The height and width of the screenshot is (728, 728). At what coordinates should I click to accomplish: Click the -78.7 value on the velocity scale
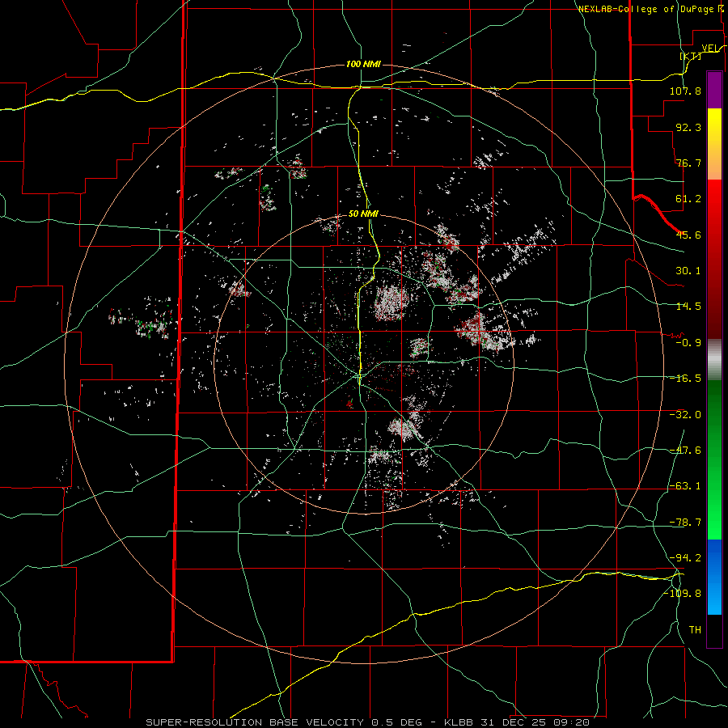[x=685, y=523]
